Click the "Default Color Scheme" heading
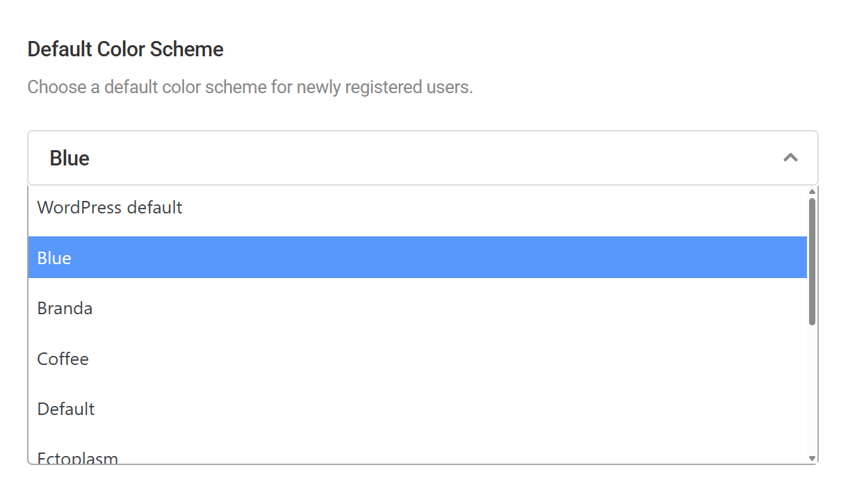The image size is (848, 504). [x=125, y=49]
